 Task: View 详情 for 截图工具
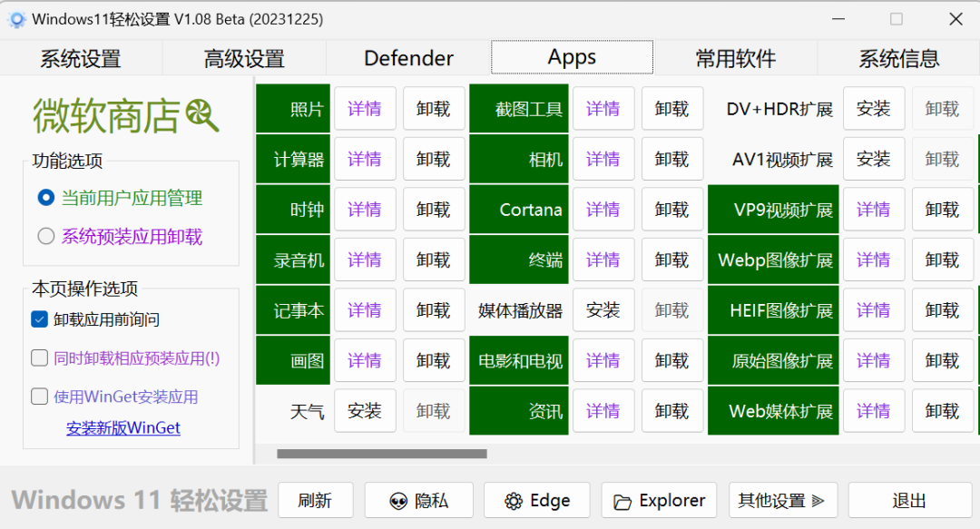pos(603,108)
